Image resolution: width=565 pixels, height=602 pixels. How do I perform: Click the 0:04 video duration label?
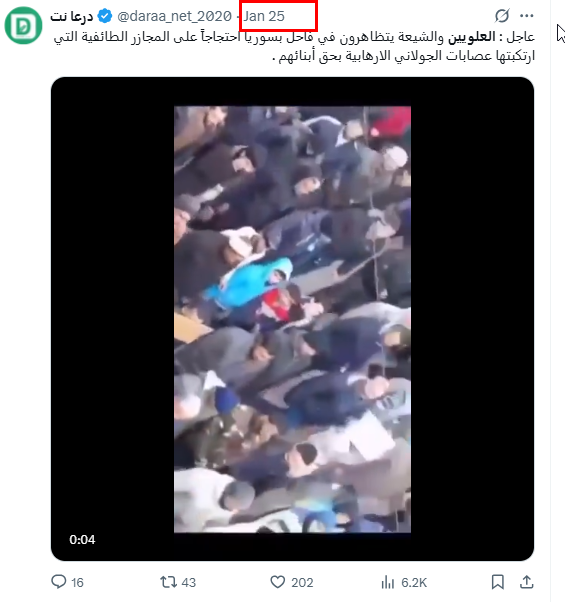[x=82, y=539]
